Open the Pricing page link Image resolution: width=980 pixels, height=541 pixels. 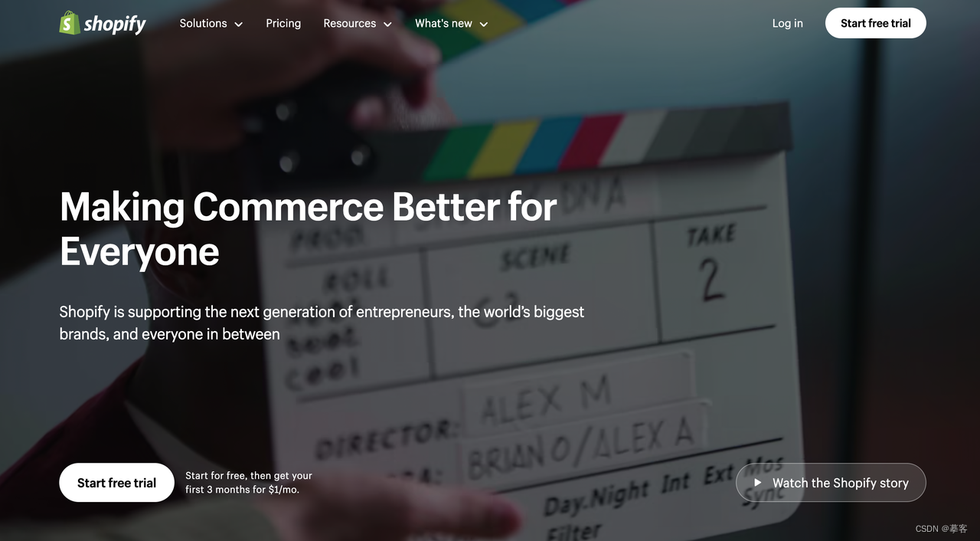283,24
